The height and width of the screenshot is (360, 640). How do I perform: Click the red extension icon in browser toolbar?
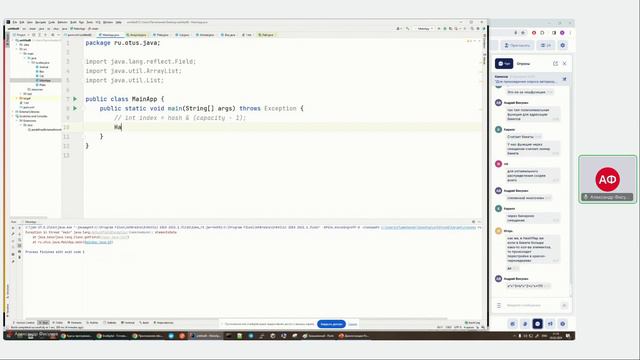pyautogui.click(x=533, y=33)
